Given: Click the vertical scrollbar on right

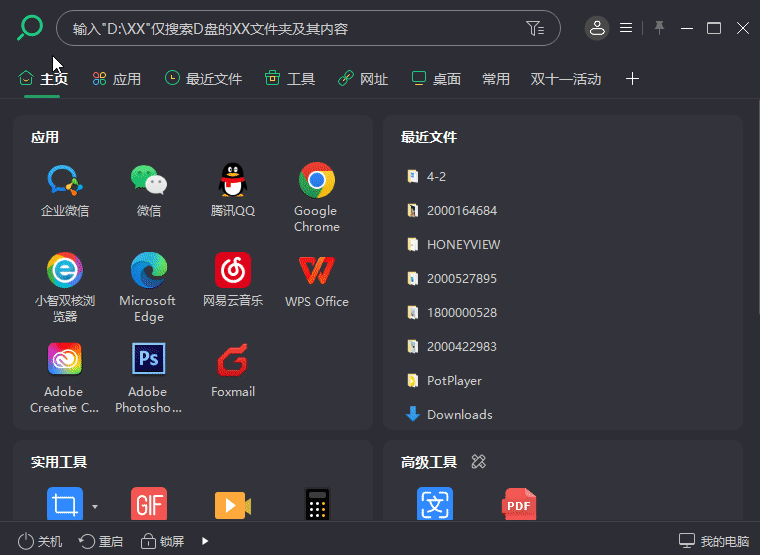Looking at the screenshot, I should coord(758,207).
